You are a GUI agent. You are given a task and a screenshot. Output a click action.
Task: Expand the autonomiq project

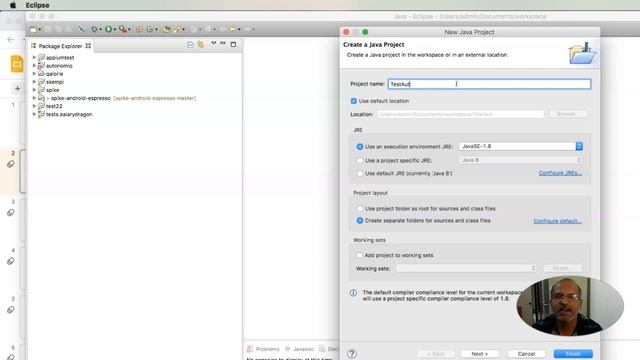[x=34, y=65]
